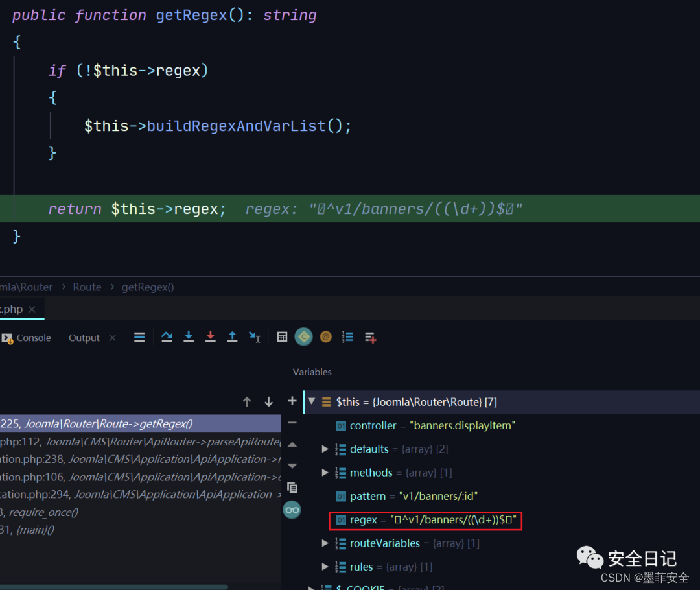Click getRegex function name in code
This screenshot has width=700, height=590.
[x=191, y=15]
